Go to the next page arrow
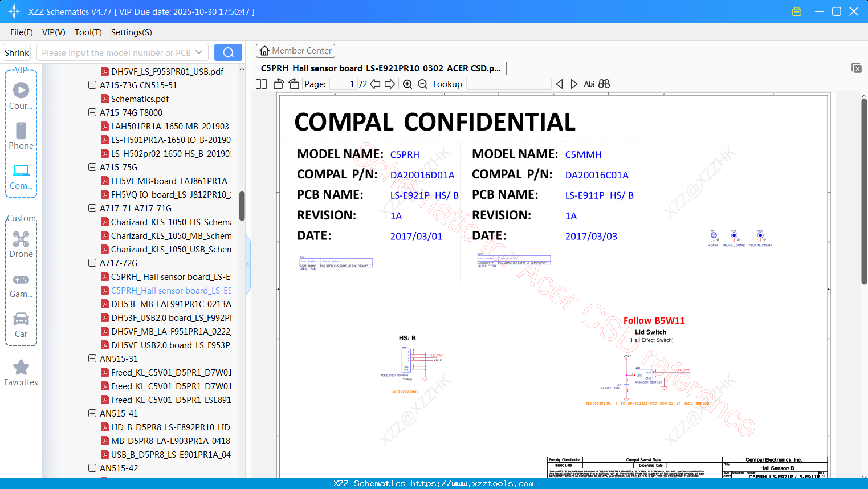 pyautogui.click(x=390, y=84)
